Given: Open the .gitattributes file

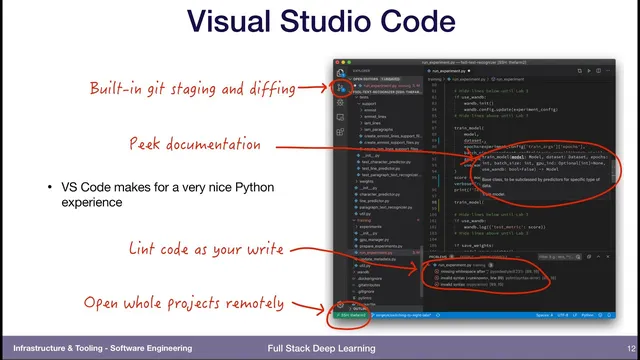Looking at the screenshot, I should [x=369, y=285].
